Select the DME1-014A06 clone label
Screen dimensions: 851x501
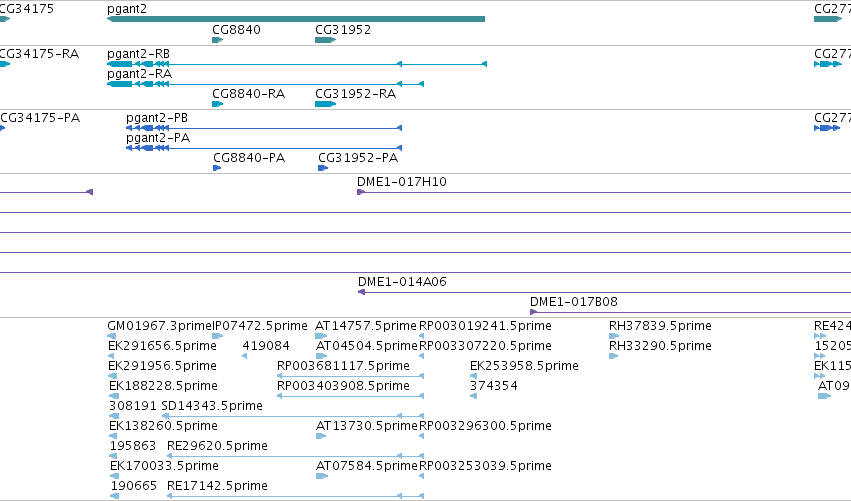(x=402, y=282)
